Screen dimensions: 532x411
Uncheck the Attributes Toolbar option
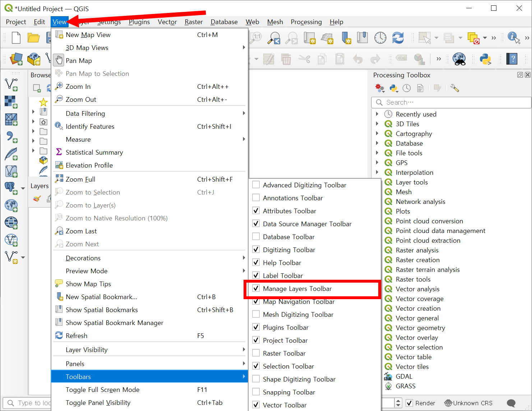click(x=256, y=211)
